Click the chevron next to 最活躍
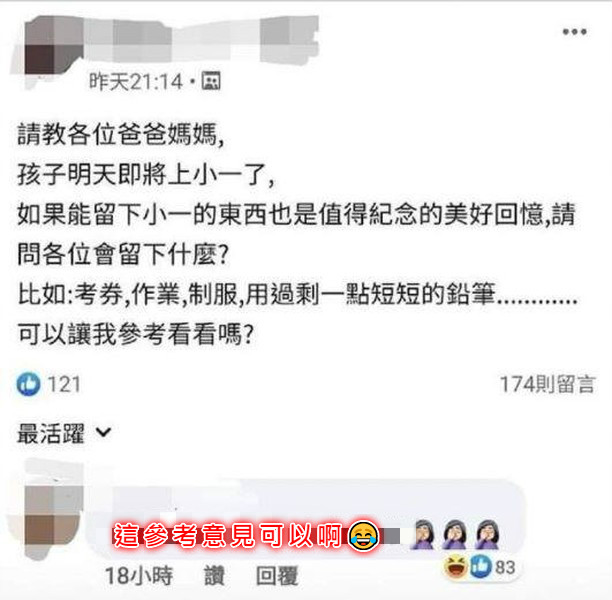 (x=103, y=433)
